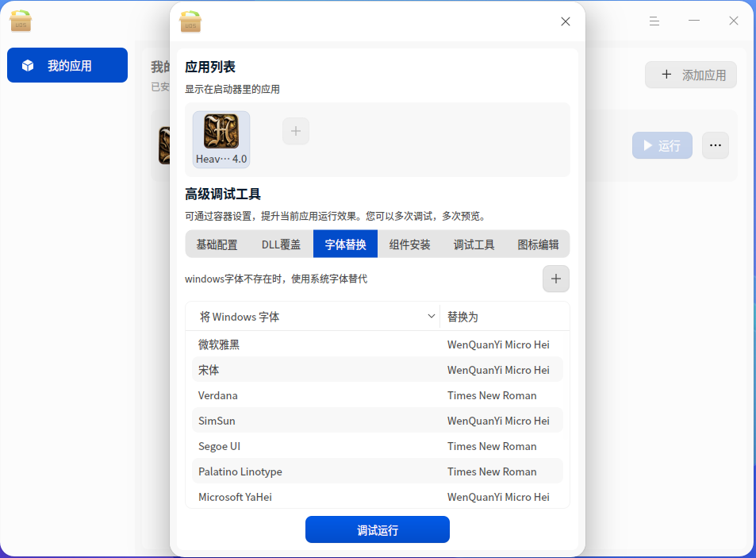Select the Microsoft YaHei font row
Viewport: 756px width, 558px height.
378,497
